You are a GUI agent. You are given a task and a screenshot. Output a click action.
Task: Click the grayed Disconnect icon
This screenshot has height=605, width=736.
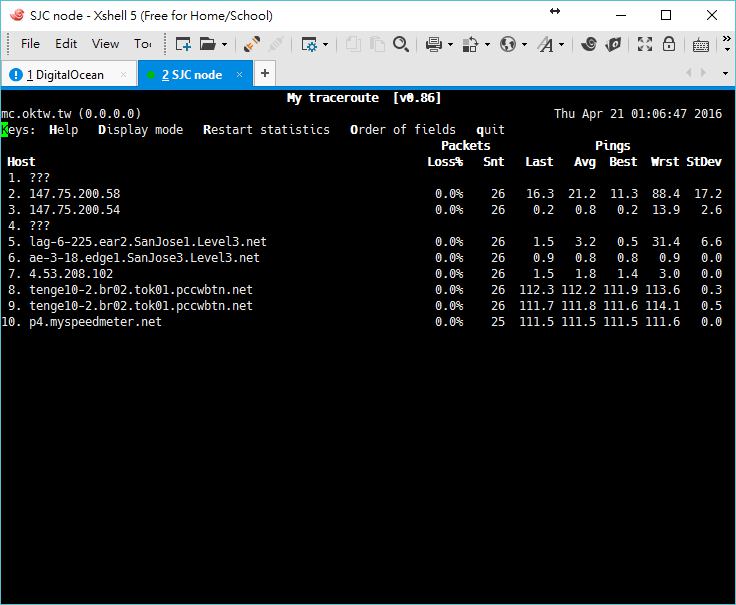click(276, 44)
